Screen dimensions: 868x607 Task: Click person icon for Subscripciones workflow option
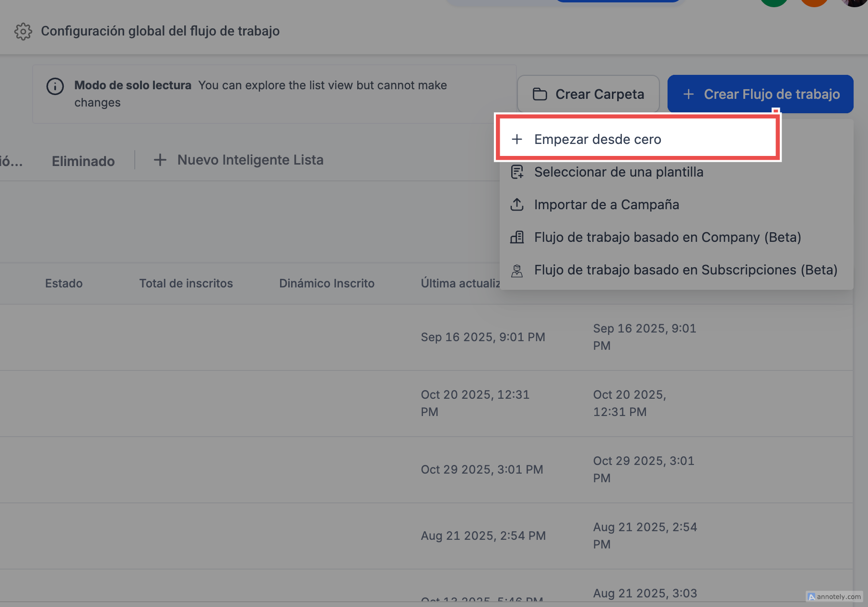517,271
